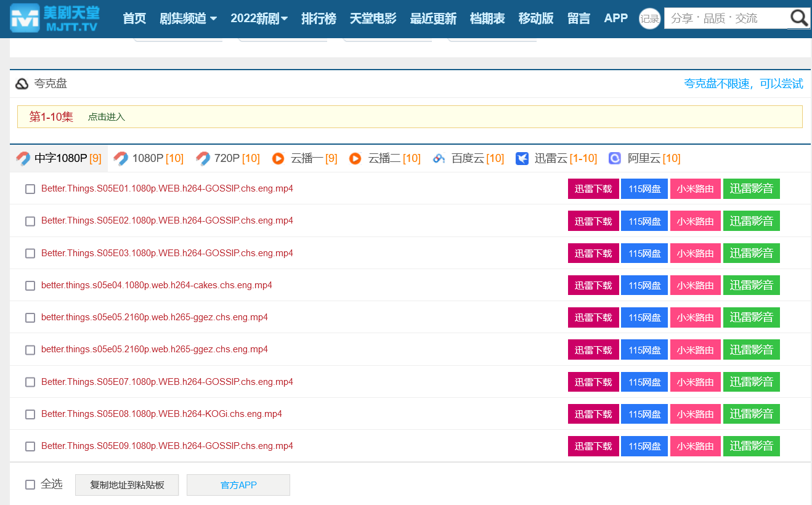Click the 夸克盘 section title text

51,84
